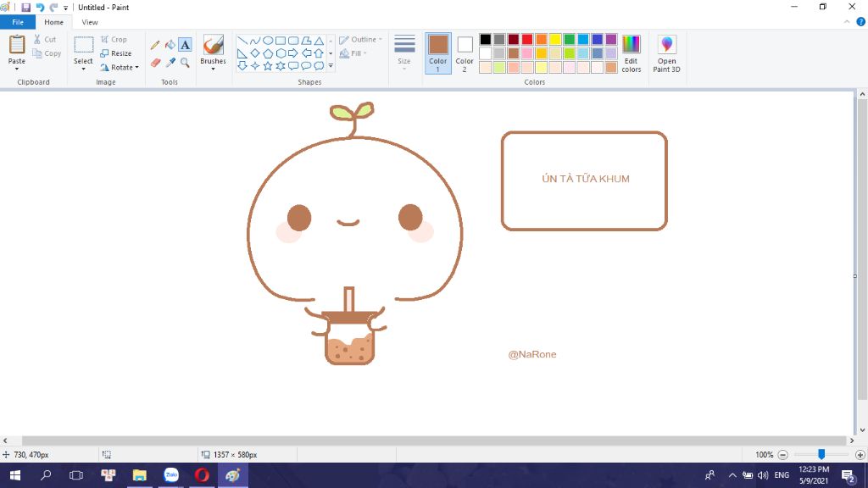The image size is (868, 488).
Task: Select the Color picker eyedropper tool
Action: (170, 63)
